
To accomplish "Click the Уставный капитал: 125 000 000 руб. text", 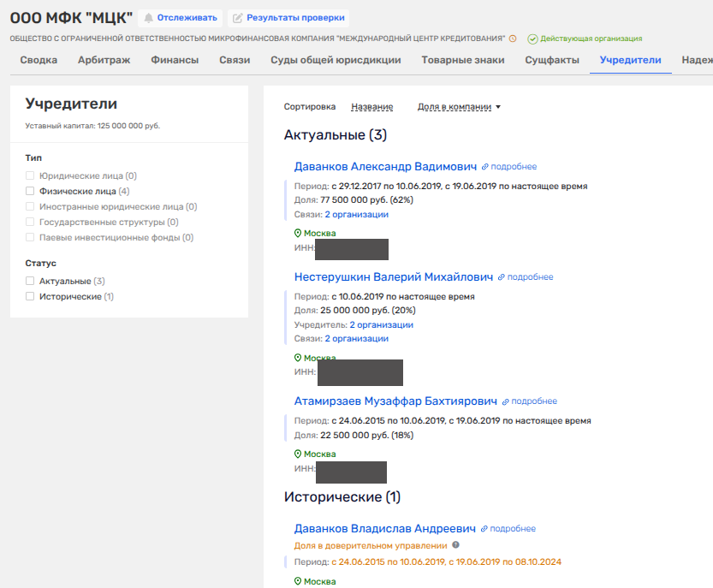I will point(92,126).
